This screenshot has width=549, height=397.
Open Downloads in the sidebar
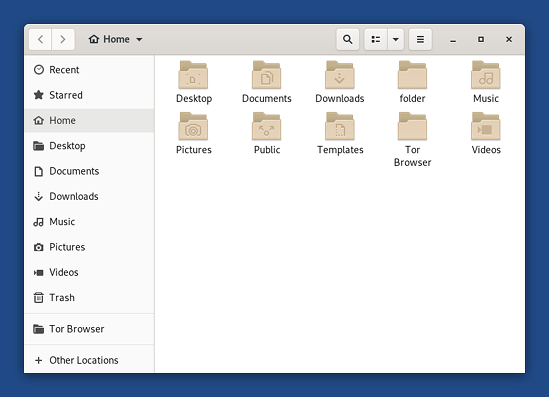[90, 196]
